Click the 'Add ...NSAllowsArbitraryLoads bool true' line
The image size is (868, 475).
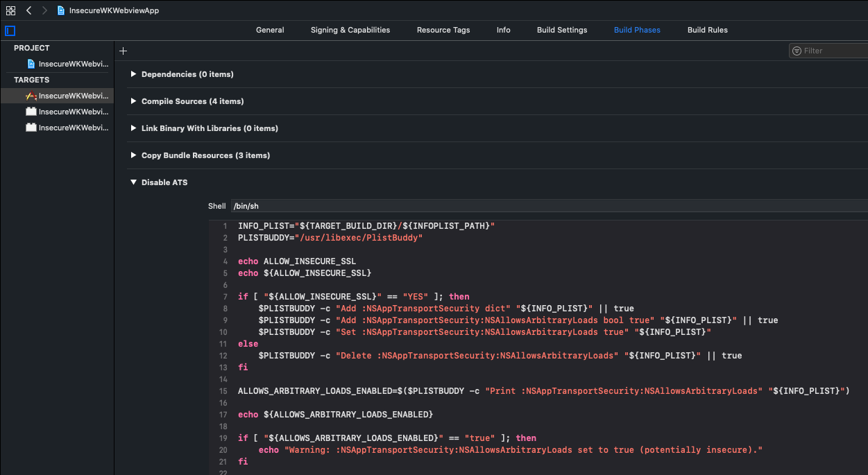(x=518, y=320)
